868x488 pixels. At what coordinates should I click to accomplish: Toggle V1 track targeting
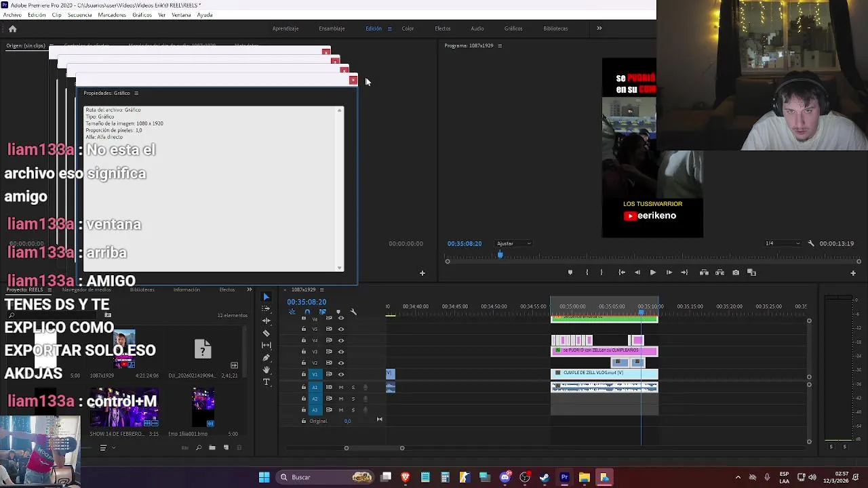(x=315, y=374)
